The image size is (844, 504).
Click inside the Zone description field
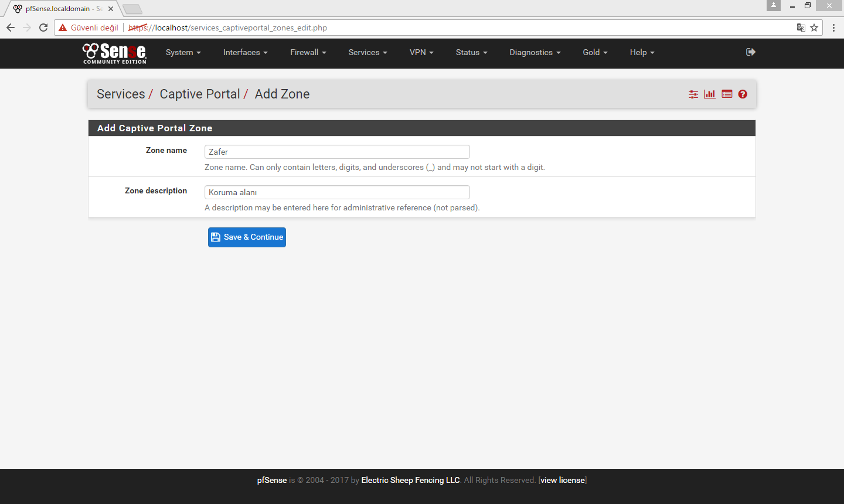coord(337,192)
